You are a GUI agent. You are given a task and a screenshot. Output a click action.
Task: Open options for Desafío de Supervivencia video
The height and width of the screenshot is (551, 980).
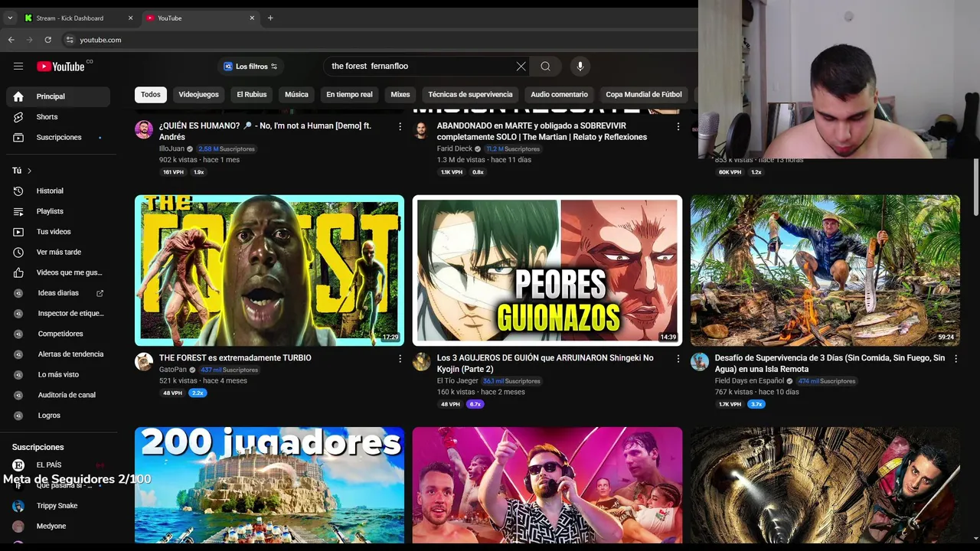click(955, 358)
